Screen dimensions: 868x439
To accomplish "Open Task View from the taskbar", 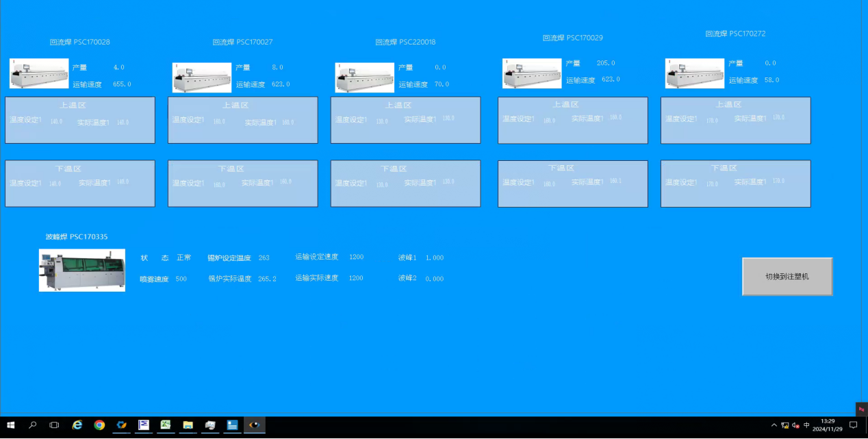I will click(x=55, y=425).
